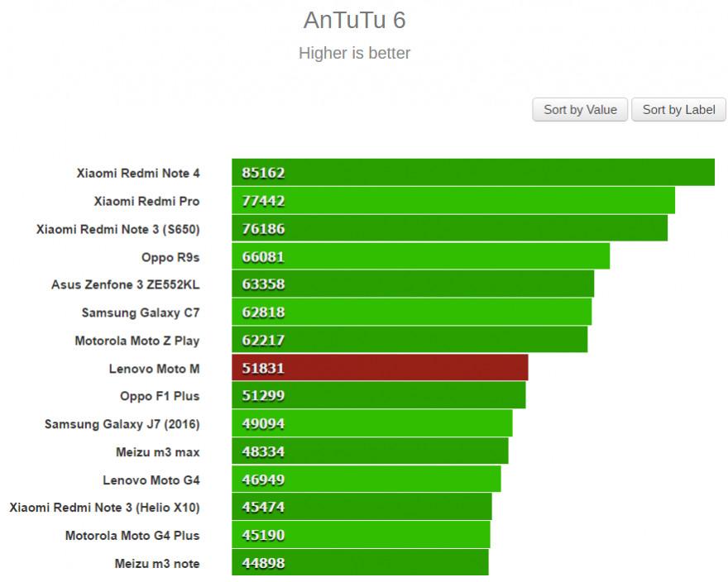This screenshot has height=582, width=728.
Task: Select the Motorola Moto Z Play label
Action: 137,341
